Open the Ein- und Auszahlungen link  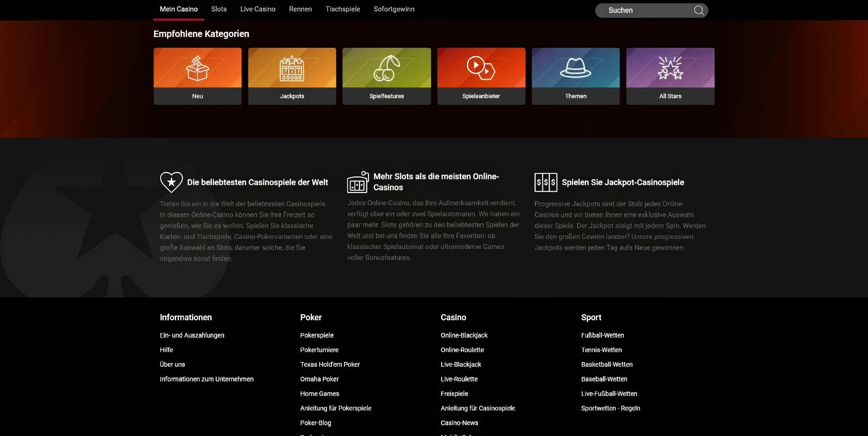(192, 335)
